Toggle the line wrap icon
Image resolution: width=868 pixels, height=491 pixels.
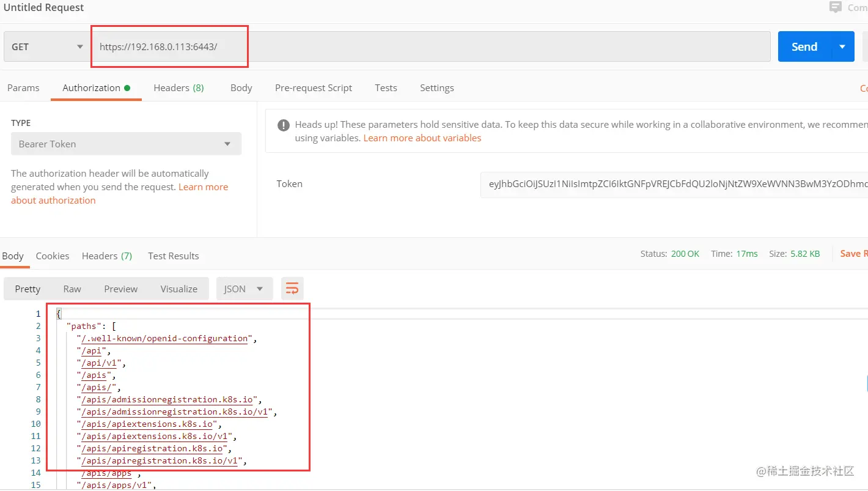(x=292, y=289)
